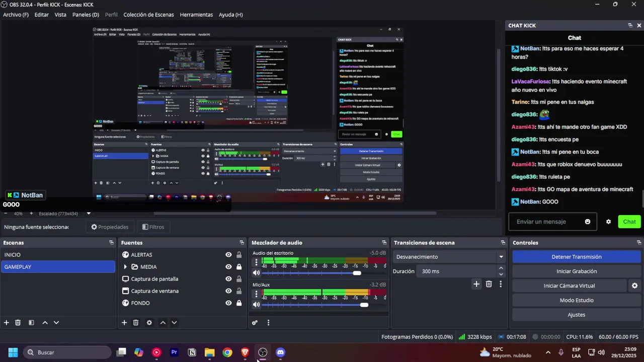Mute Audio del escritorio speaker icon

point(256,273)
